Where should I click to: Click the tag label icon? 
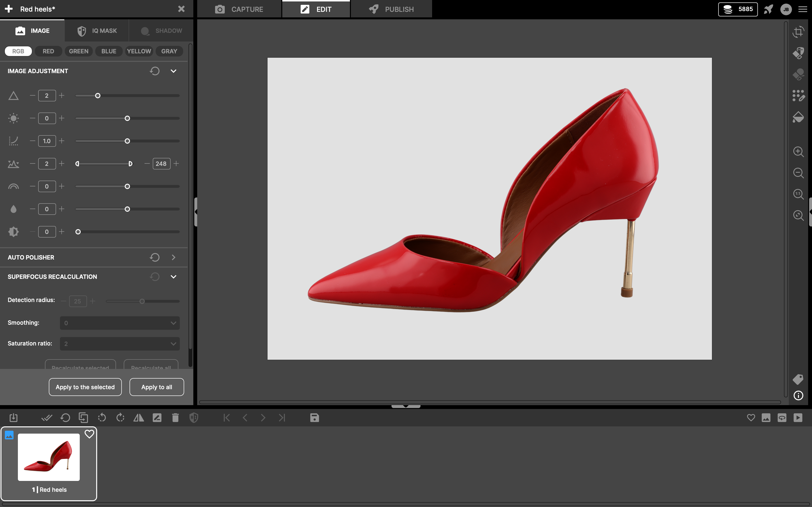pyautogui.click(x=798, y=379)
